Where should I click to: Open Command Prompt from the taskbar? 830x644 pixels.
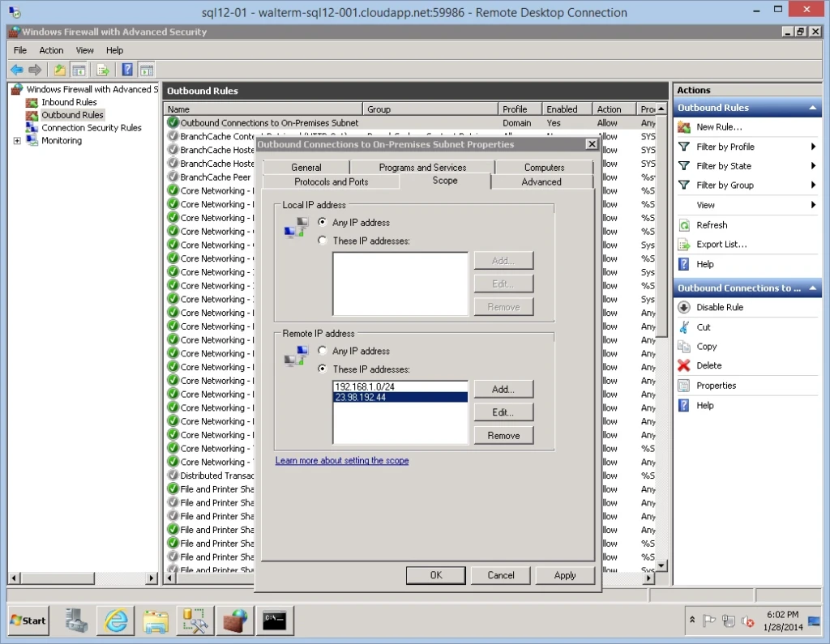point(274,621)
